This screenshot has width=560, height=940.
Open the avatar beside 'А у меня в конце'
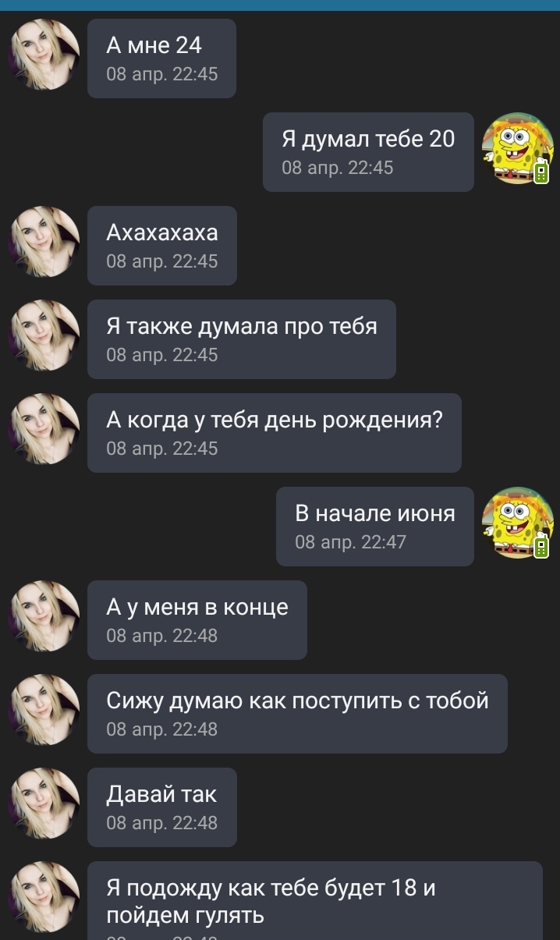coord(44,616)
